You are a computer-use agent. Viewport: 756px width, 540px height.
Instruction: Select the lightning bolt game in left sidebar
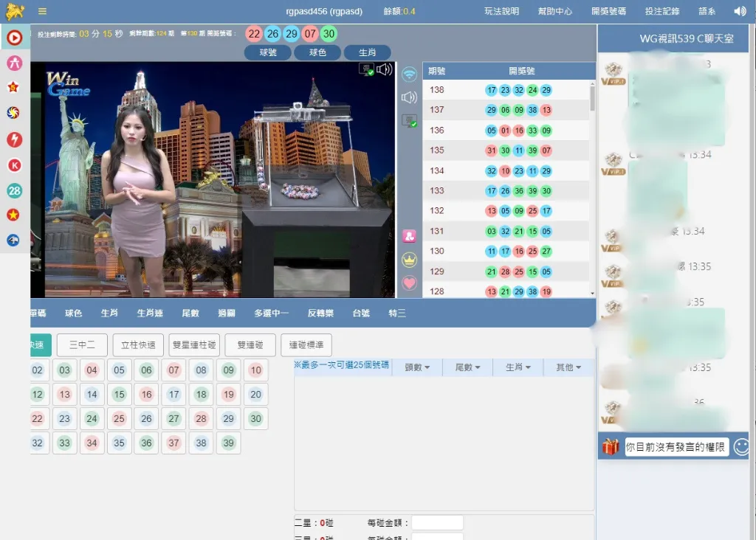click(x=15, y=141)
